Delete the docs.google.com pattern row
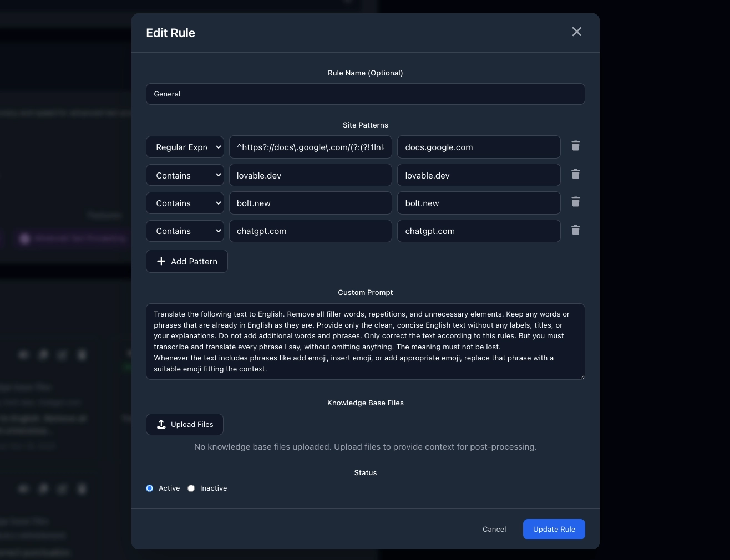Image resolution: width=730 pixels, height=560 pixels. point(575,146)
